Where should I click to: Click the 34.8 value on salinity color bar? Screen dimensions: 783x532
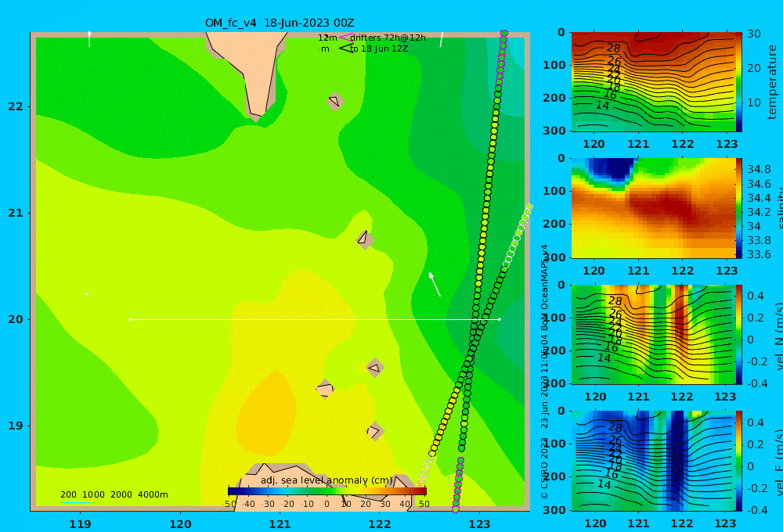[x=759, y=169]
